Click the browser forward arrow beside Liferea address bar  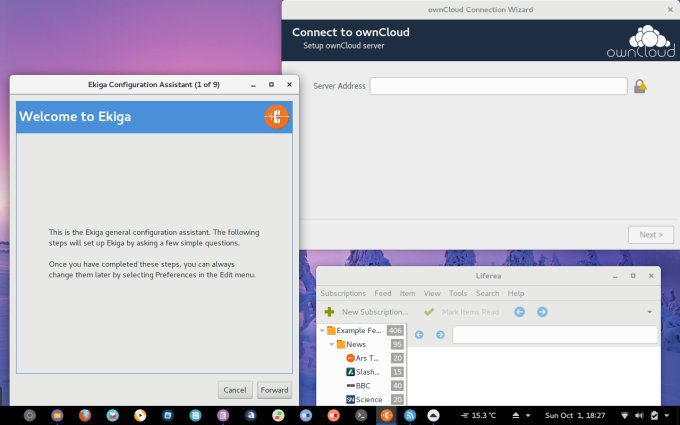[x=440, y=334]
